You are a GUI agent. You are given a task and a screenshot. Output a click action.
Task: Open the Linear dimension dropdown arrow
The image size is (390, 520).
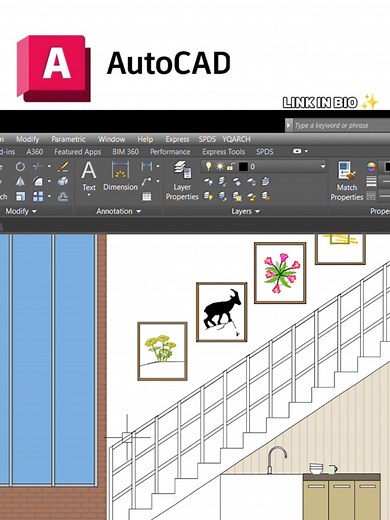point(158,166)
